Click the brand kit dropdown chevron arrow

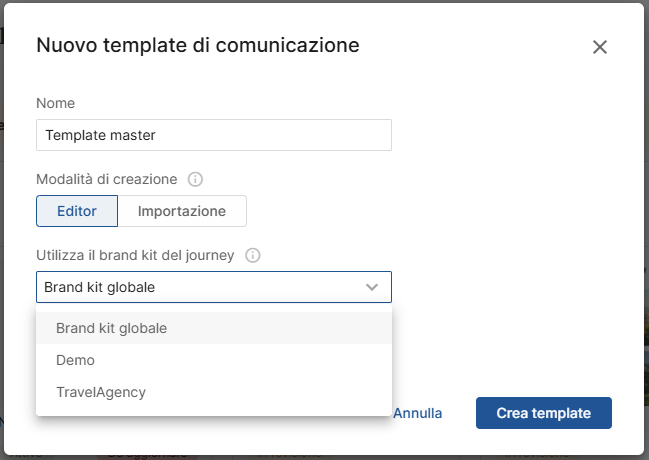372,288
